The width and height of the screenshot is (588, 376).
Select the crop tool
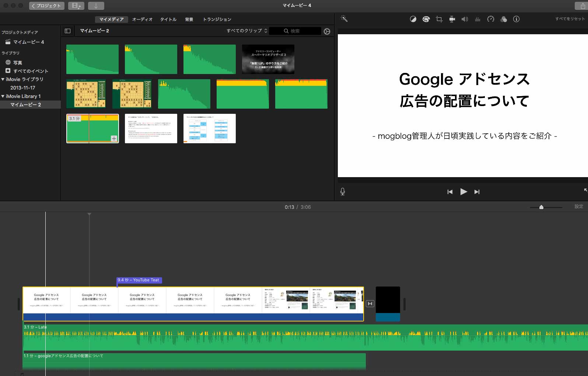(439, 19)
